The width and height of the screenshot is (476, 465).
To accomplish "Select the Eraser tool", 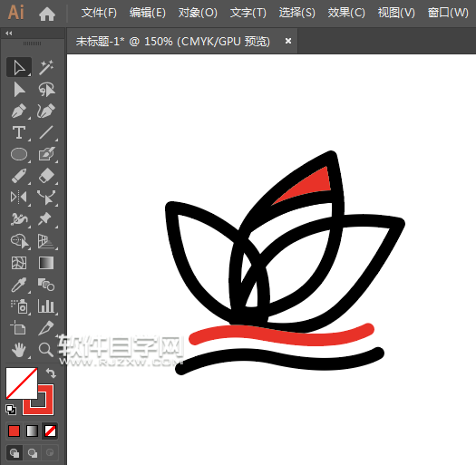I will 46,176.
